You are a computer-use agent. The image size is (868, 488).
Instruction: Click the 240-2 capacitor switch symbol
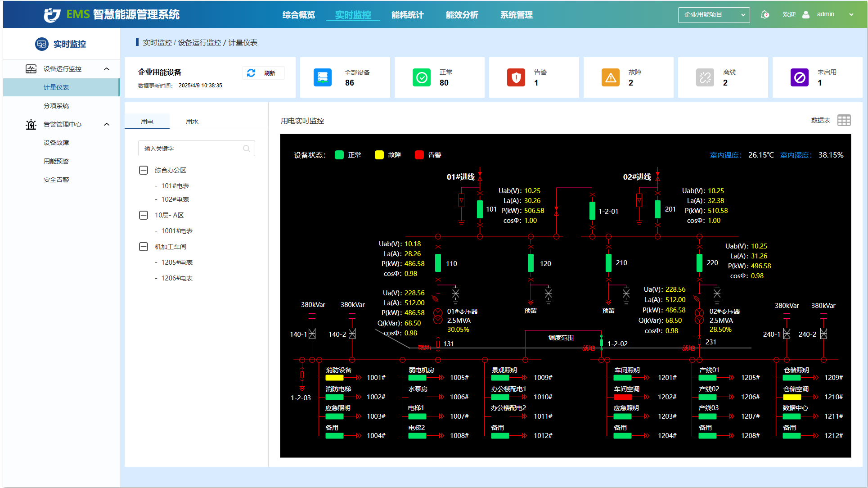823,334
